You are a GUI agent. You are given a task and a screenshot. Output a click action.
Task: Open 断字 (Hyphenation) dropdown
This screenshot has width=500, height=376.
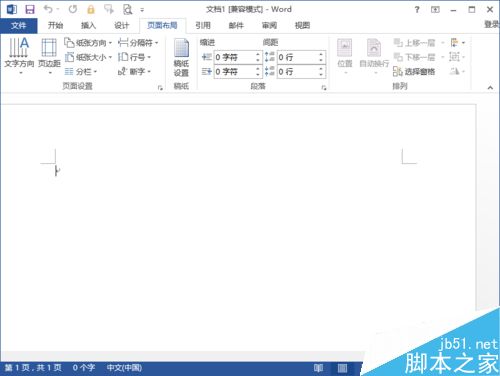click(134, 72)
